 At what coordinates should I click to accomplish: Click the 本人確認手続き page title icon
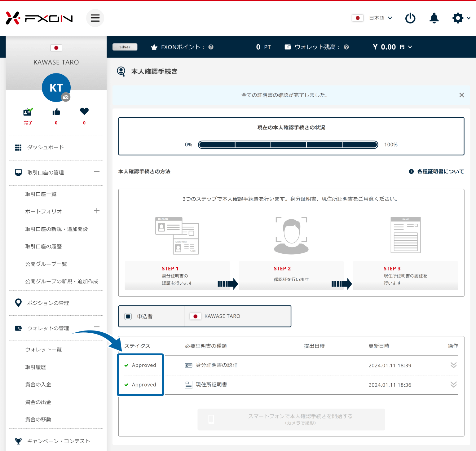pos(121,72)
